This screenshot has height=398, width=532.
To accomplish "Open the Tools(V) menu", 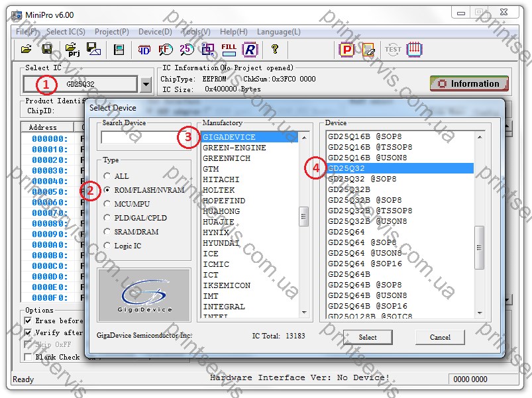I will 196,32.
